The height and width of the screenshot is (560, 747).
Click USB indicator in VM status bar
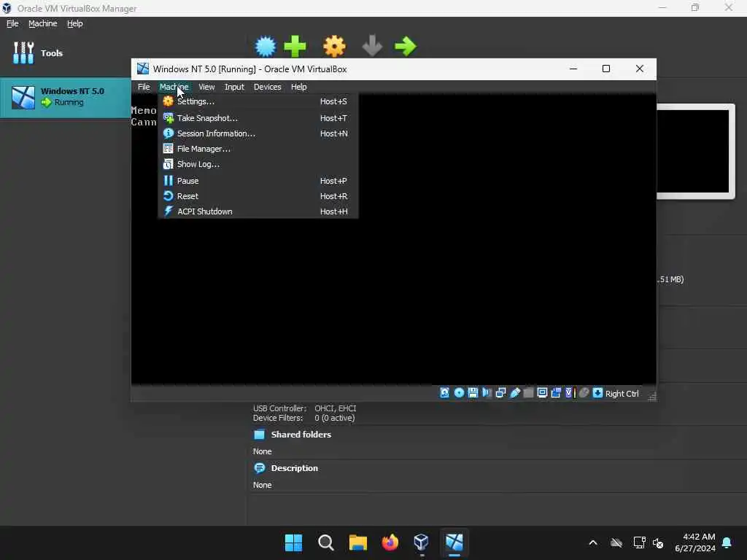click(x=514, y=393)
